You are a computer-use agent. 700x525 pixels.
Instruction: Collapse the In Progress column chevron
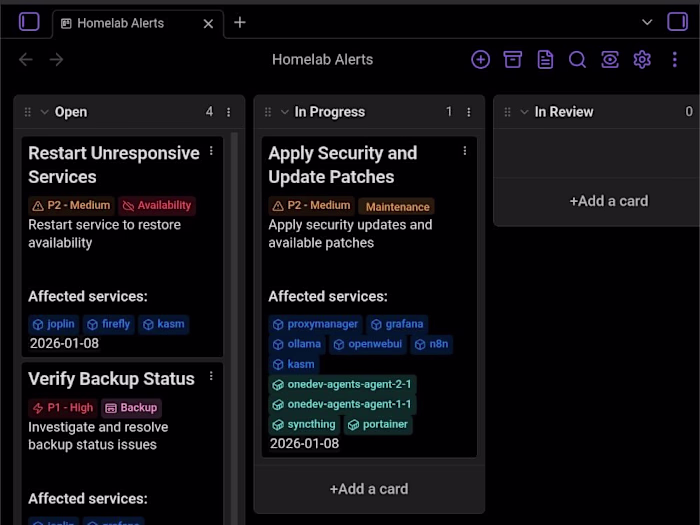coord(284,112)
